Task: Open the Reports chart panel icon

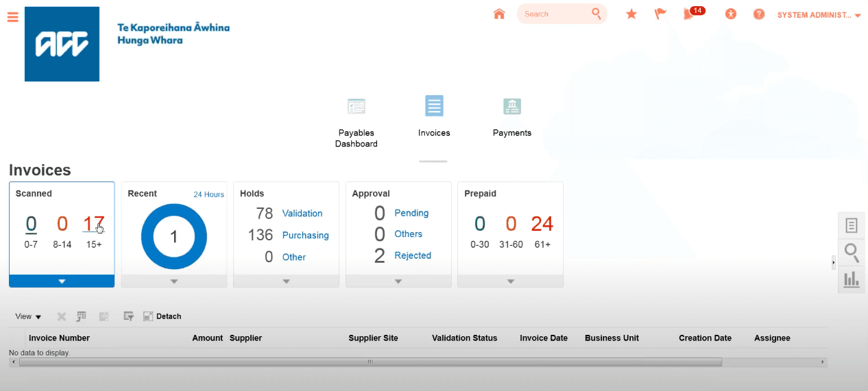Action: pyautogui.click(x=852, y=279)
